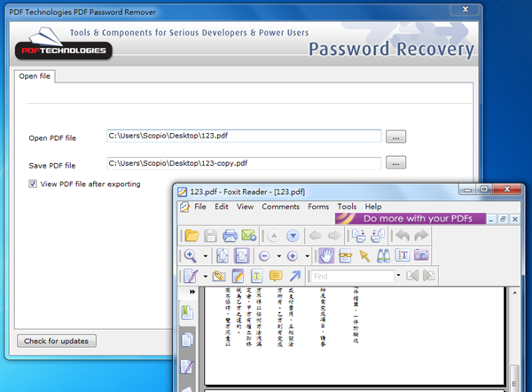
Task: Select the camera Snapshot tool
Action: 421,255
